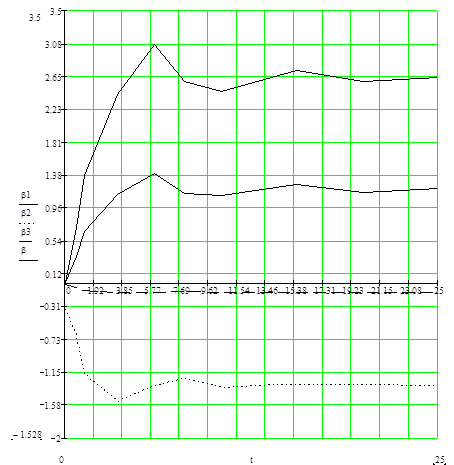Click the -2 y-axis tick label
The height and width of the screenshot is (465, 454).
point(57,438)
